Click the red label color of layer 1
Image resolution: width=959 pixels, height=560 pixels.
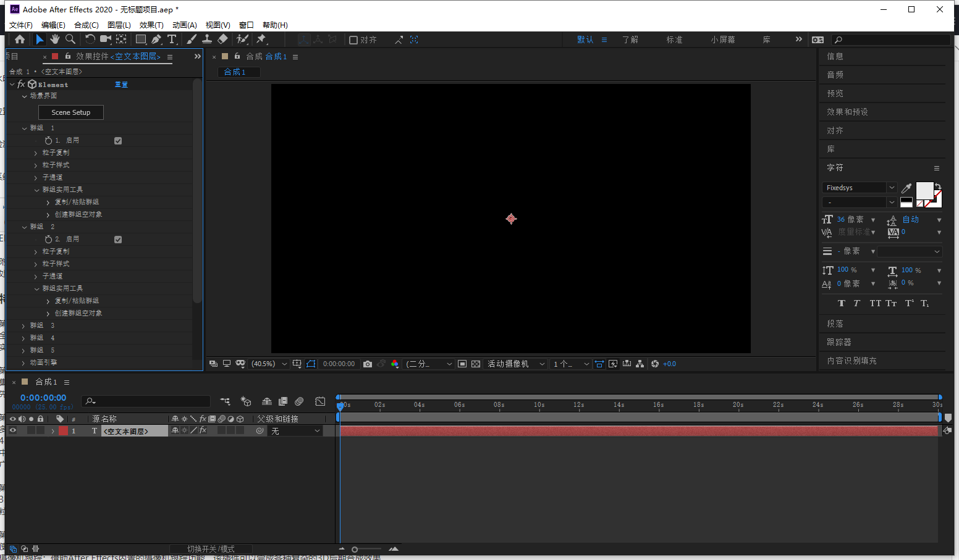(x=63, y=431)
